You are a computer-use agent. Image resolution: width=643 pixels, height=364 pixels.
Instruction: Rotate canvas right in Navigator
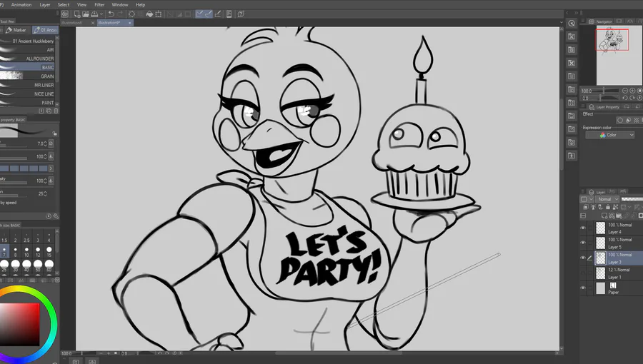click(x=632, y=98)
